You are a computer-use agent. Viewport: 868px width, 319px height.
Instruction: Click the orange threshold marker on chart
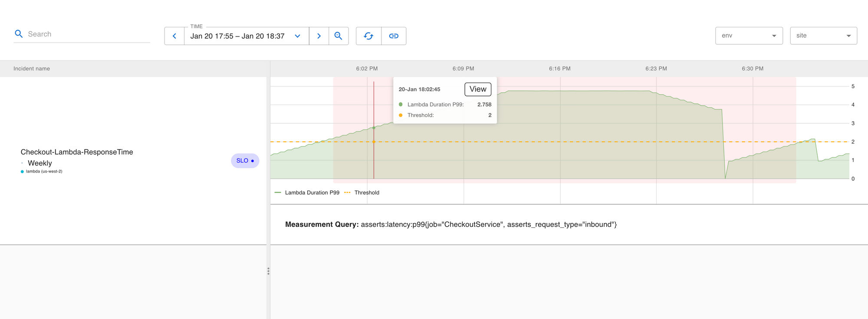point(374,142)
